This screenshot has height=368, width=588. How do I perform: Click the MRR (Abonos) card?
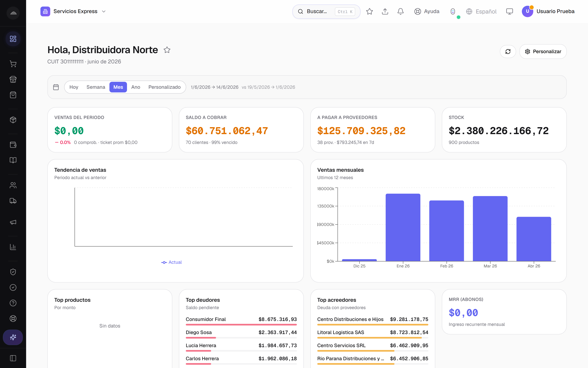click(504, 312)
